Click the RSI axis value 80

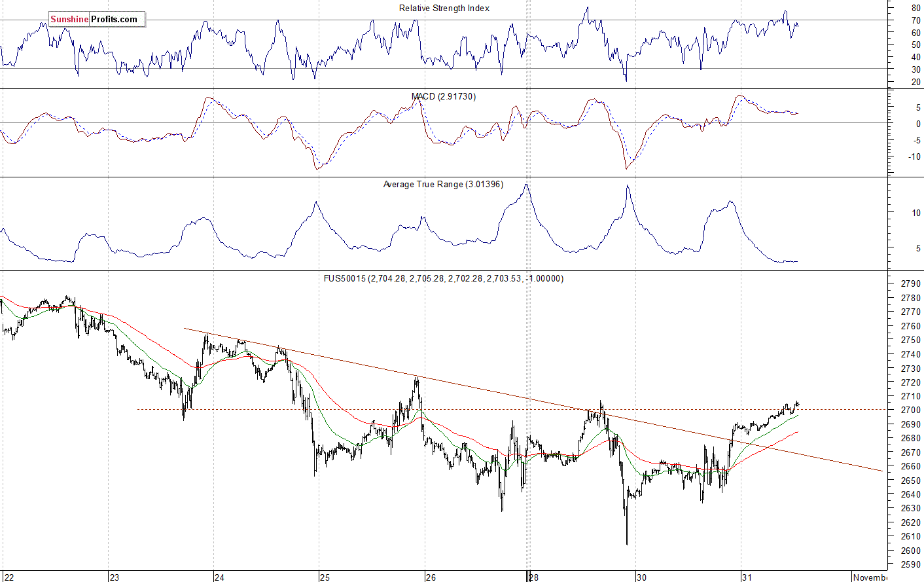tap(915, 9)
